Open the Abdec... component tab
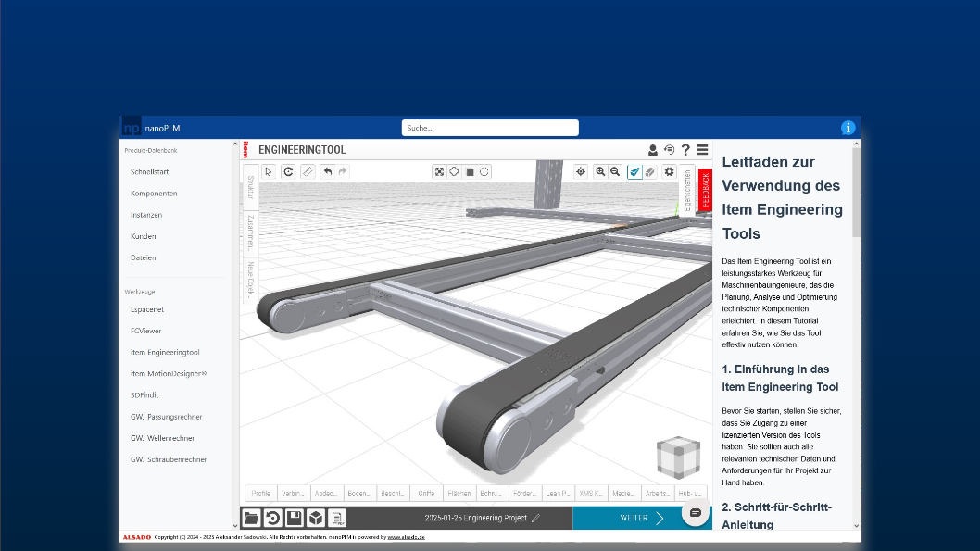Image resolution: width=980 pixels, height=551 pixels. point(326,494)
